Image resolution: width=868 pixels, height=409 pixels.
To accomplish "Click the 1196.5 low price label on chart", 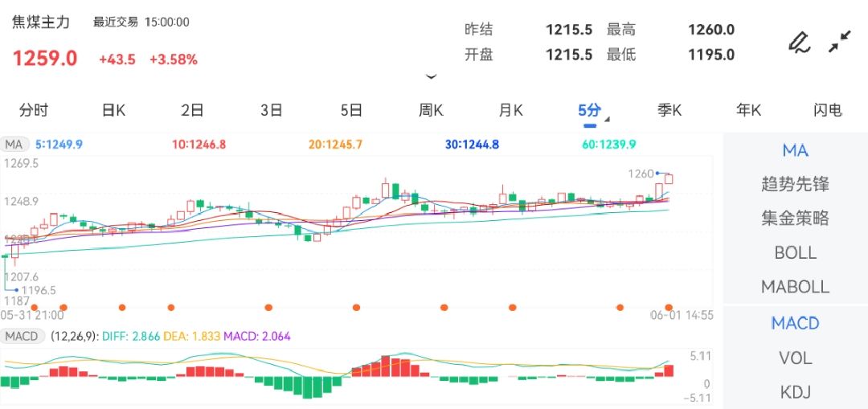I will (39, 290).
